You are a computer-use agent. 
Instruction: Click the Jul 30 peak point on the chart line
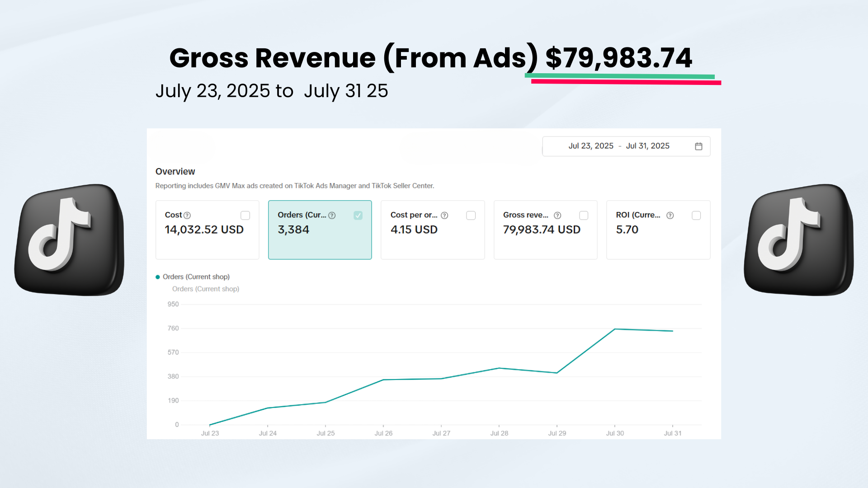click(614, 329)
